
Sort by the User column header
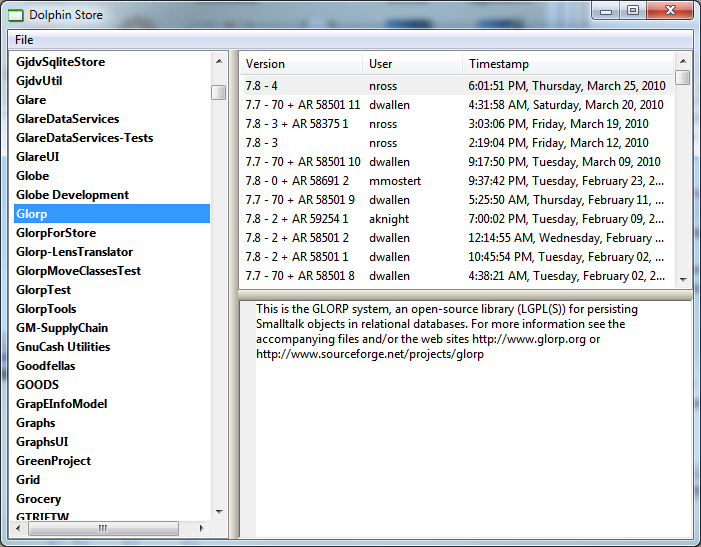coord(412,64)
